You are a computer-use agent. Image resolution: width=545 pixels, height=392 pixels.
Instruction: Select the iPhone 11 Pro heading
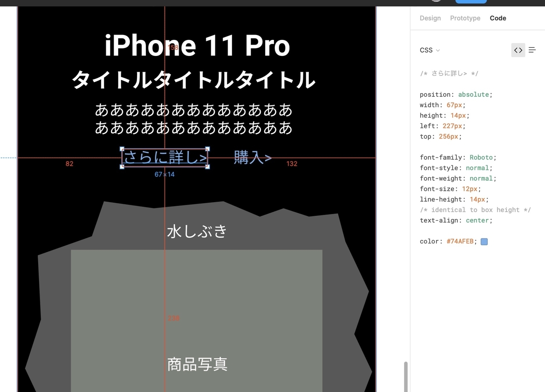click(197, 46)
